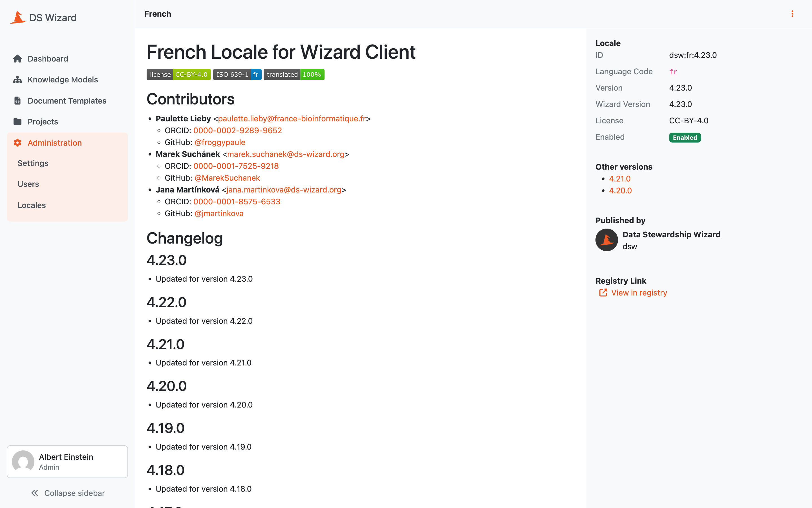Viewport: 812px width, 508px height.
Task: Open GitHub @MarekSuchanek link
Action: tap(227, 178)
